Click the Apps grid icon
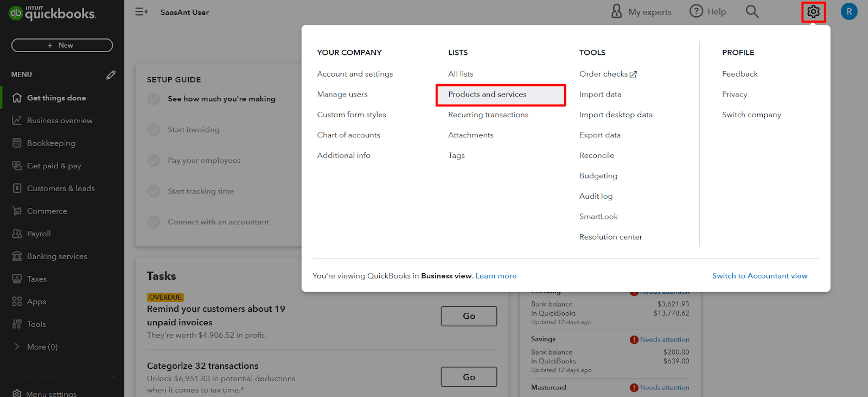Image resolution: width=868 pixels, height=397 pixels. pos(17,301)
